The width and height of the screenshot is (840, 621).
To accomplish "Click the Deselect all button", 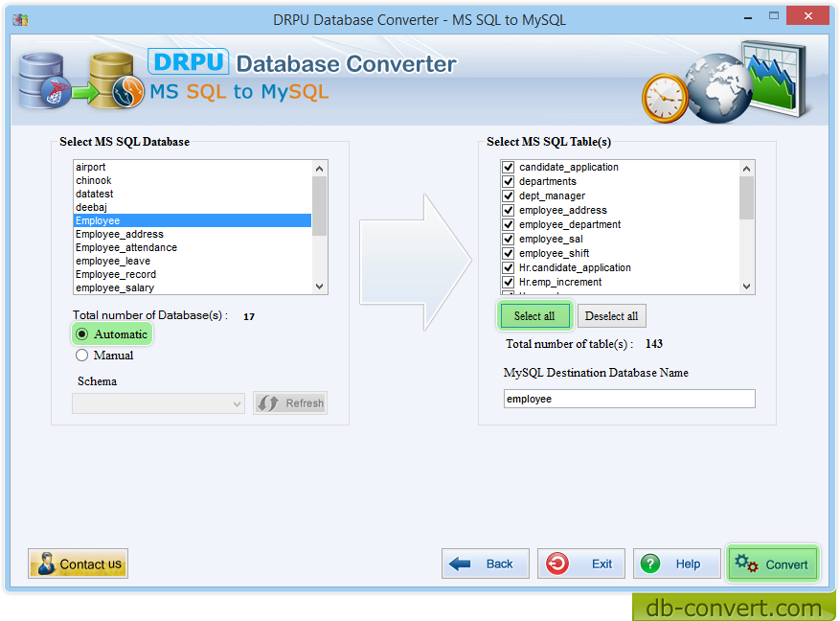I will [x=611, y=316].
